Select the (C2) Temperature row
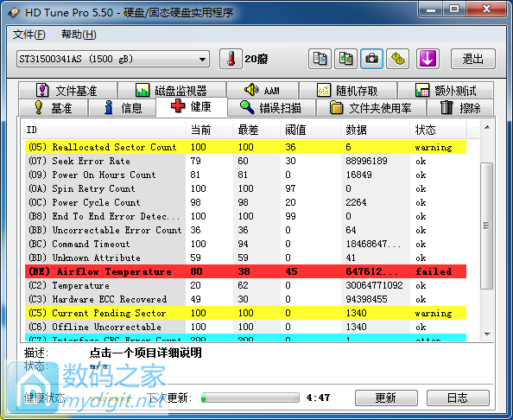Screen dimensions: 513x420 tap(245, 285)
